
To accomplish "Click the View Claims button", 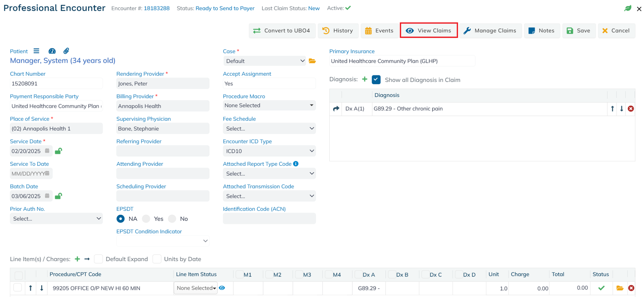I will click(x=429, y=31).
